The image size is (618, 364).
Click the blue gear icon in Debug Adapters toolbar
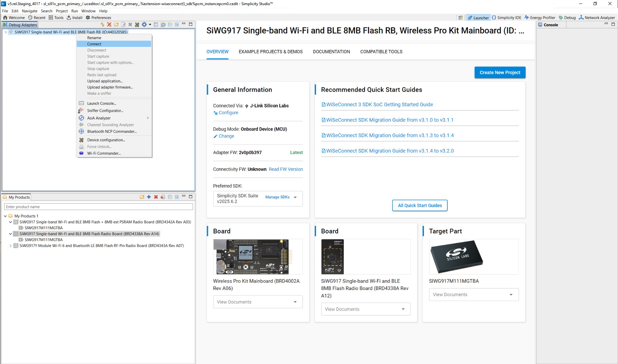click(144, 25)
